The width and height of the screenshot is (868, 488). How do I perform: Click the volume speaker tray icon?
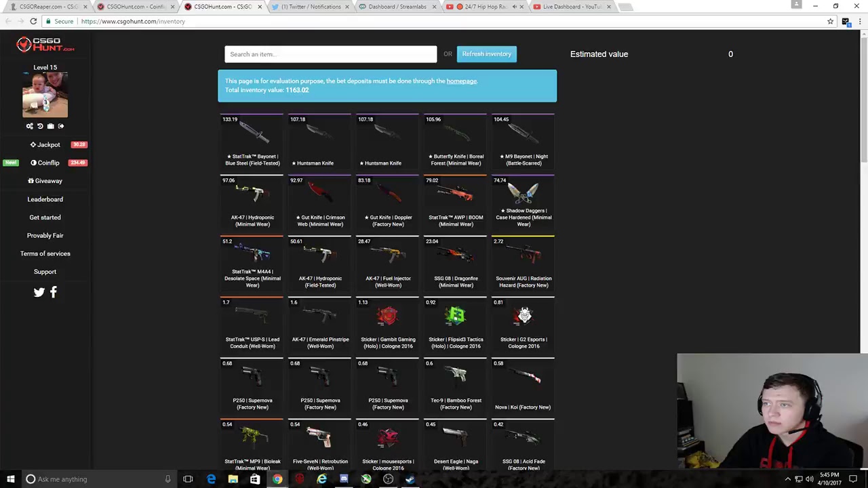coord(810,479)
